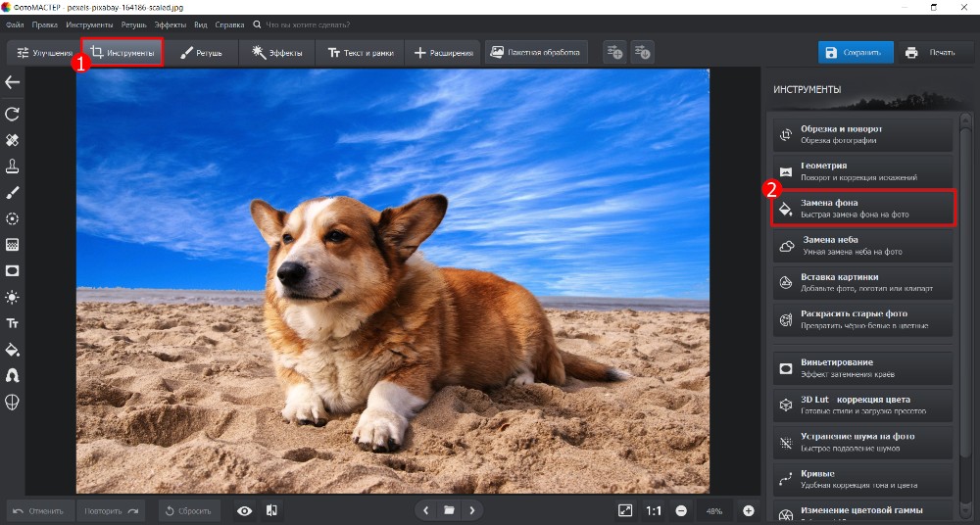Screen dimensions: 980x525
Task: Go to previous photo with left chevron
Action: pyautogui.click(x=425, y=510)
